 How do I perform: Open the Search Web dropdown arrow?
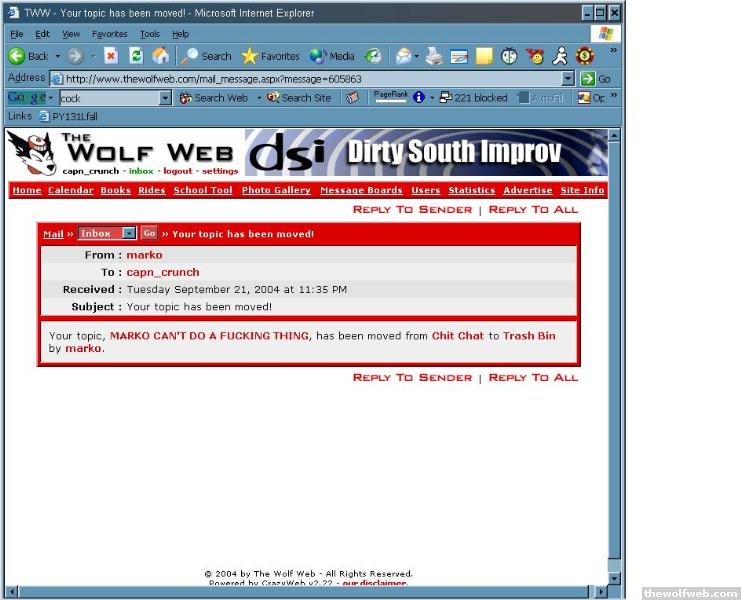[x=259, y=98]
